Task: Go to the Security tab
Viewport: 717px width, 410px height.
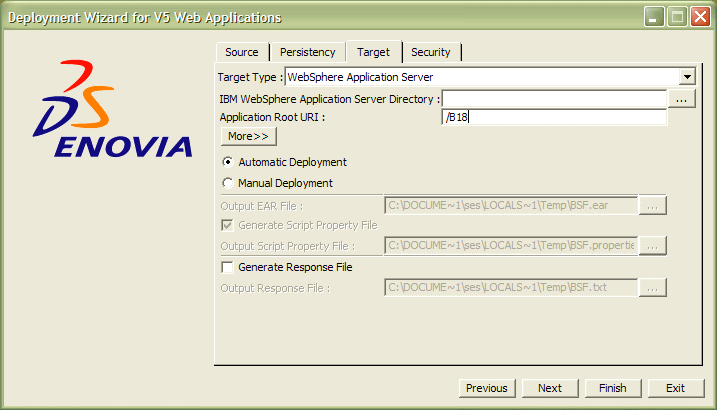Action: [x=431, y=52]
